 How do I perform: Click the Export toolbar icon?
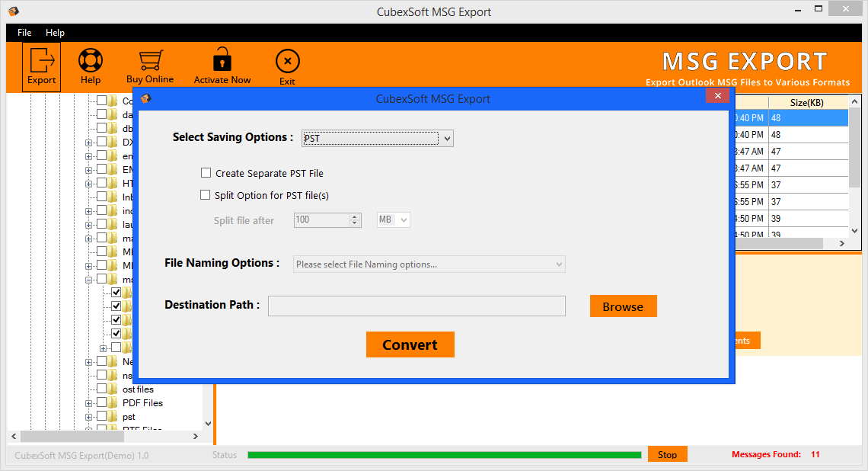click(x=42, y=66)
